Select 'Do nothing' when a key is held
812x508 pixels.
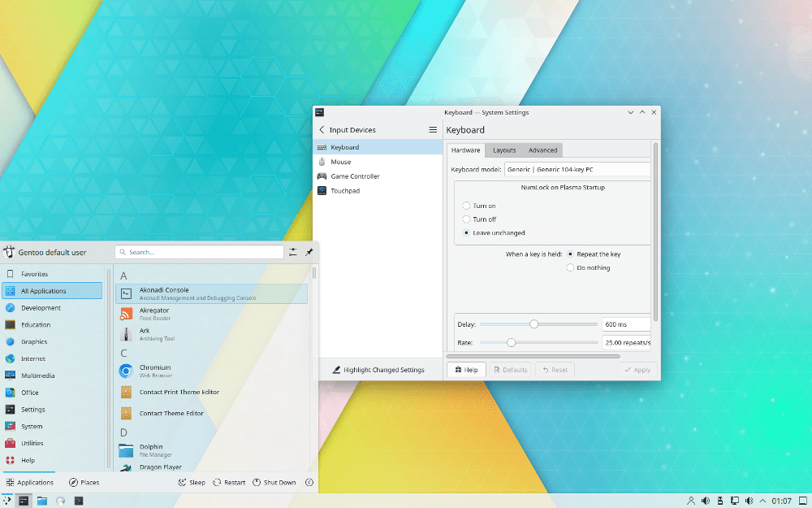(570, 267)
